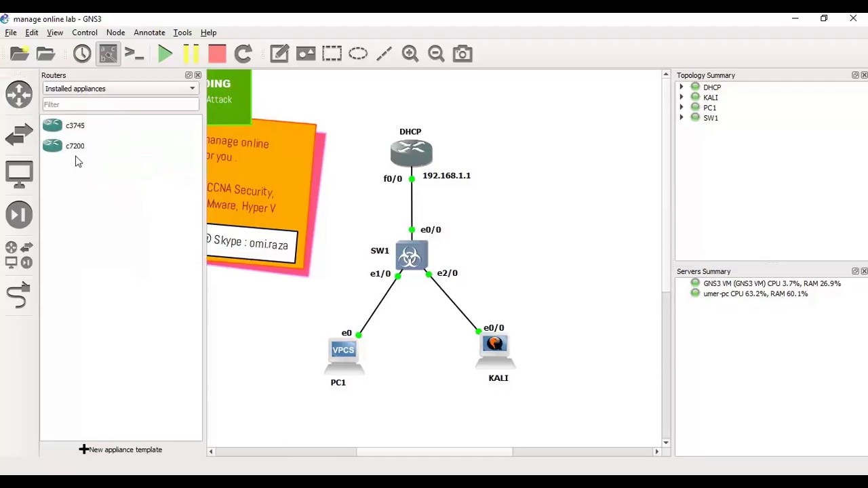Image resolution: width=868 pixels, height=488 pixels.
Task: Click the canvas scroll left arrow
Action: tap(211, 451)
